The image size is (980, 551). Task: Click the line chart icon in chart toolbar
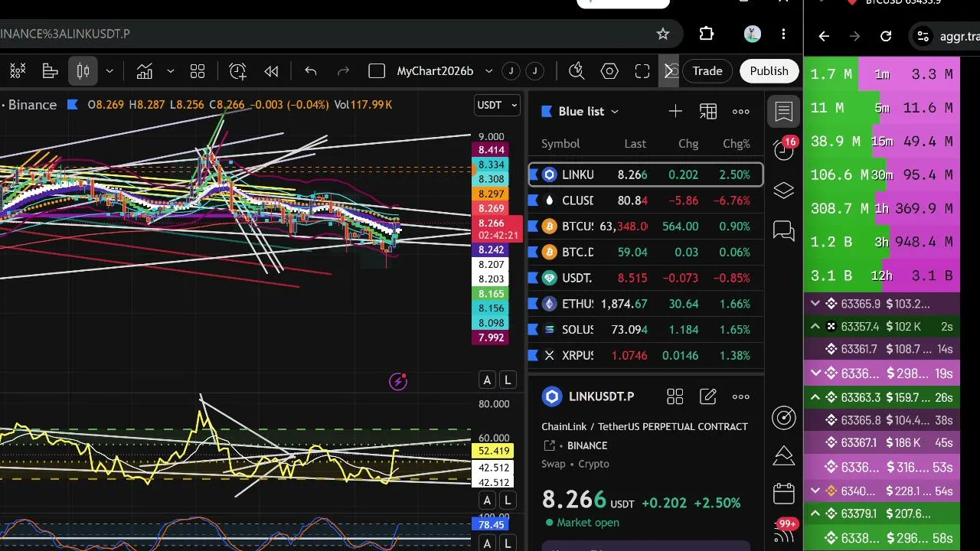145,71
